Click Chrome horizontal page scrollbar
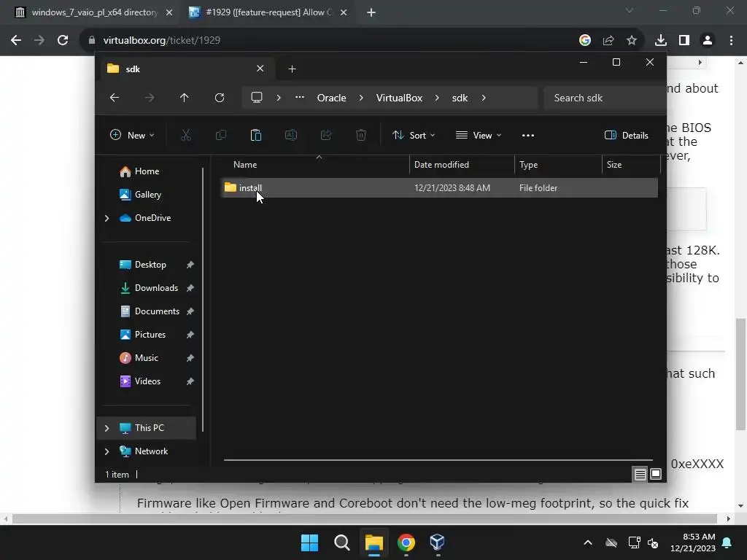This screenshot has width=747, height=560. (x=365, y=518)
